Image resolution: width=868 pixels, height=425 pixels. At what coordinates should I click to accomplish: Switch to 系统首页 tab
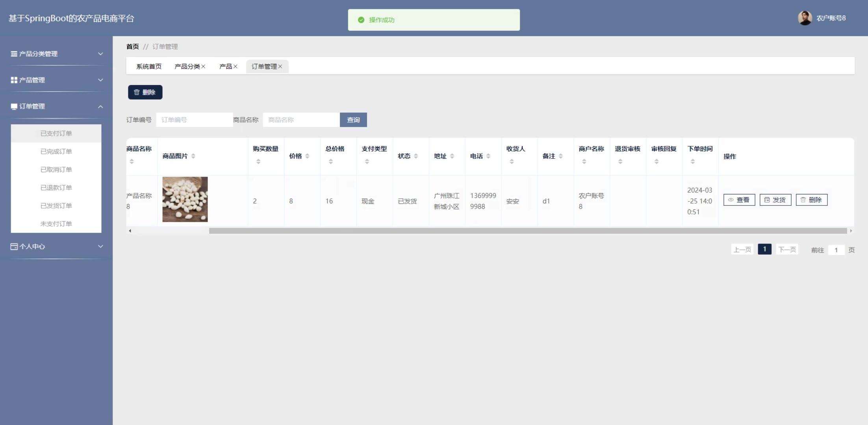[149, 67]
